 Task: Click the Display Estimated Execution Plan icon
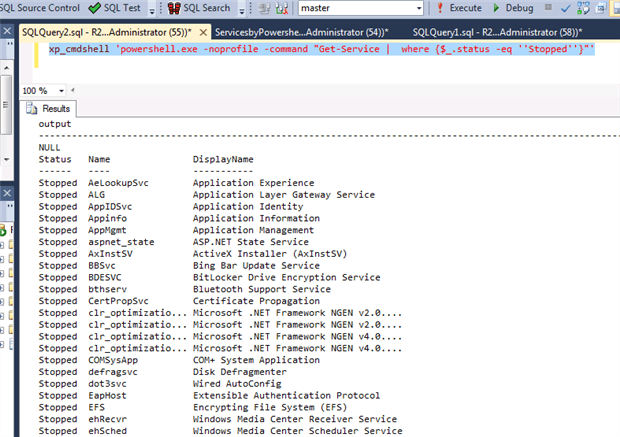(583, 8)
